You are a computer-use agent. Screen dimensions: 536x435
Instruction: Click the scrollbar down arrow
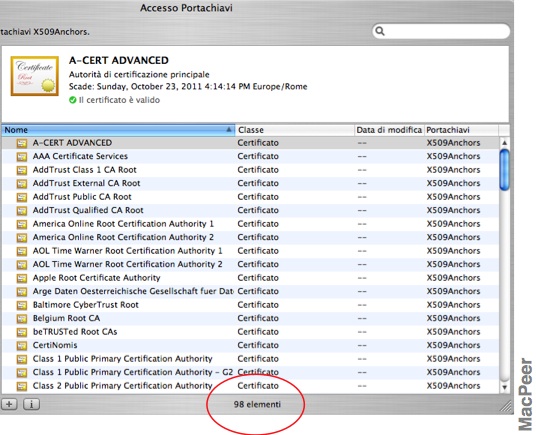(x=505, y=387)
